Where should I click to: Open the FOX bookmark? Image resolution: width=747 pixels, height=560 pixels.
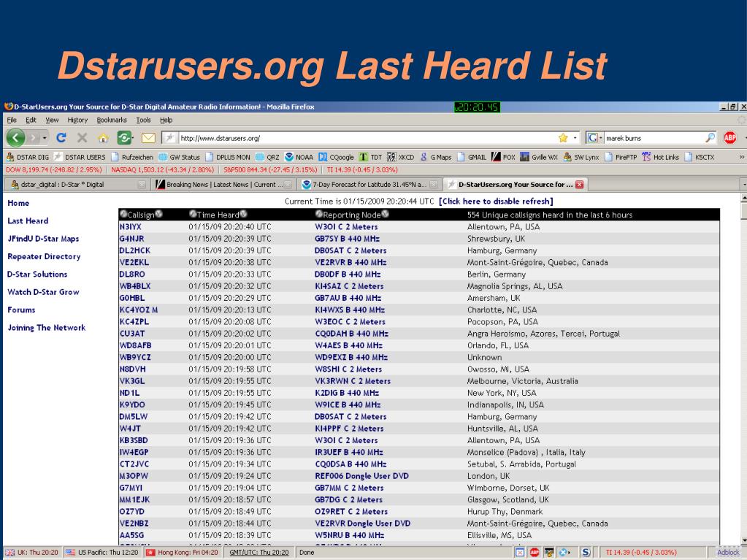[503, 157]
